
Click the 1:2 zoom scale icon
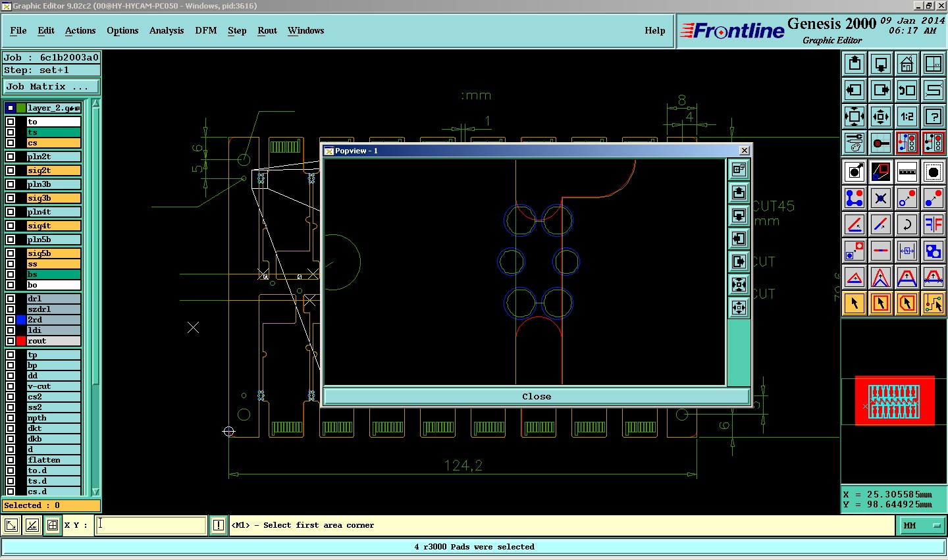tap(907, 116)
